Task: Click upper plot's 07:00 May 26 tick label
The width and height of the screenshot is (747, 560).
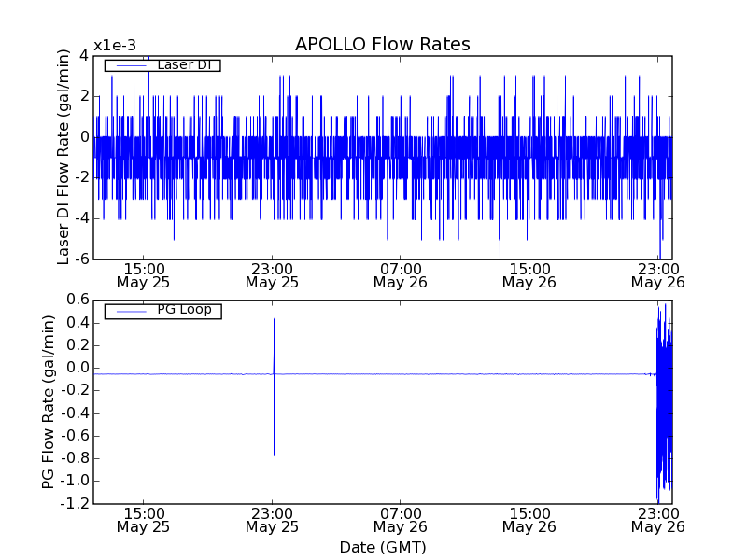Action: coord(401,273)
